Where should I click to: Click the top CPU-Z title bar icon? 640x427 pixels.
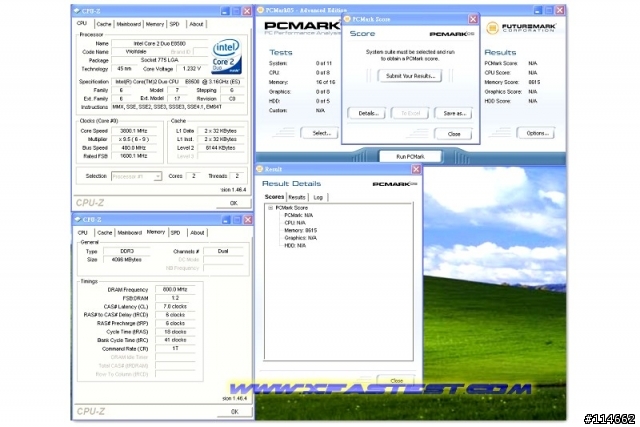[x=77, y=11]
